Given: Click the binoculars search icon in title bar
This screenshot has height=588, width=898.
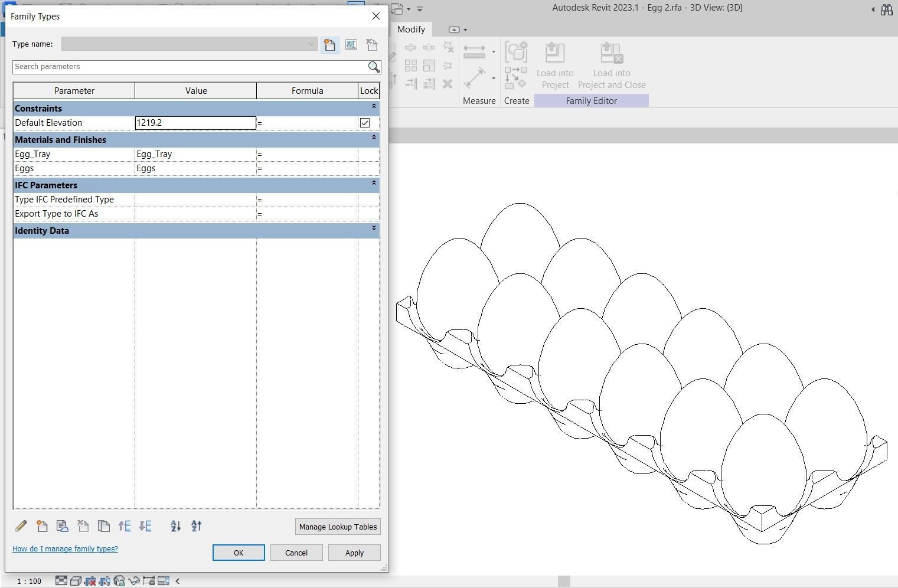Looking at the screenshot, I should [886, 9].
